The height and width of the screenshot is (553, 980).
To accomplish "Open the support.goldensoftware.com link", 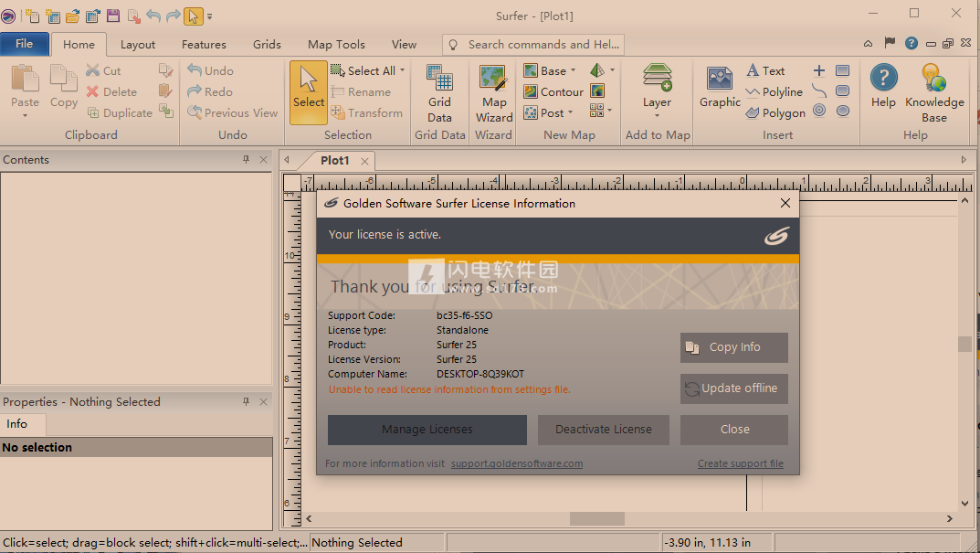I will (517, 463).
